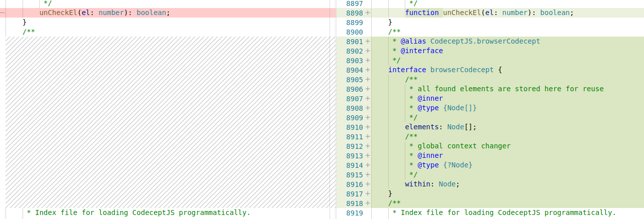The width and height of the screenshot is (644, 219).
Task: Click the plus marker beside line 8903
Action: (x=368, y=60)
